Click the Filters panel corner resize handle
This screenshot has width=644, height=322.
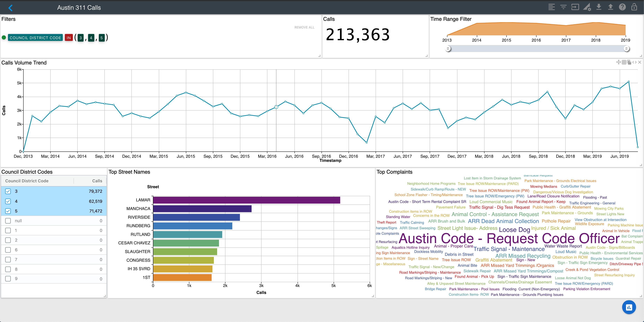point(319,56)
